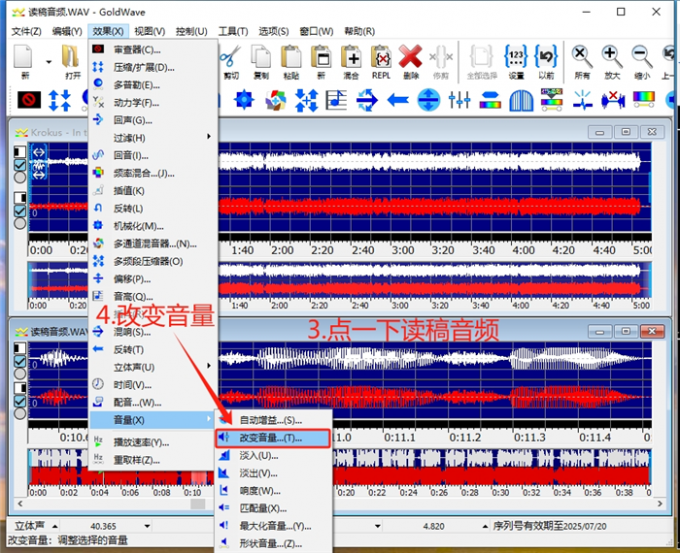Image resolution: width=680 pixels, height=553 pixels.
Task: Click left scroll arrow in 读稿音频 window
Action: pos(20,504)
